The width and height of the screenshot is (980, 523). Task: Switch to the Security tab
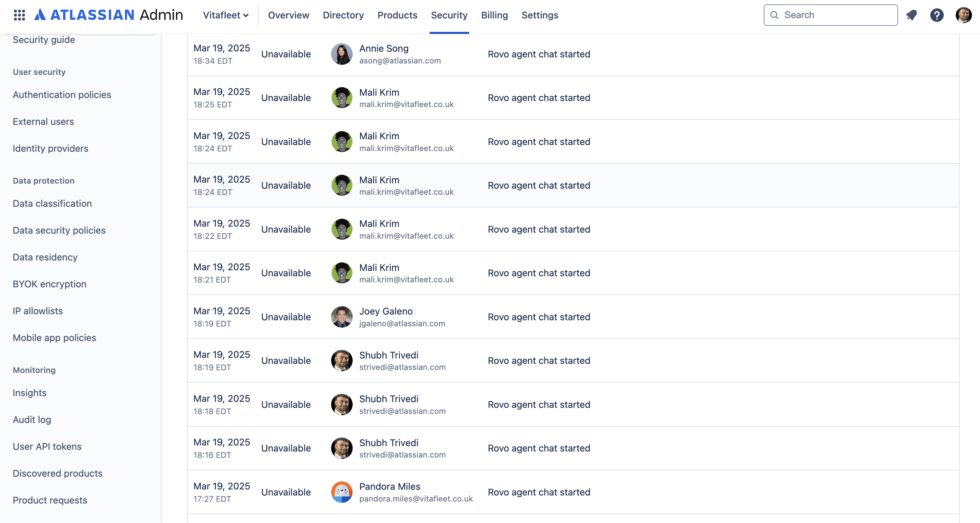click(449, 15)
